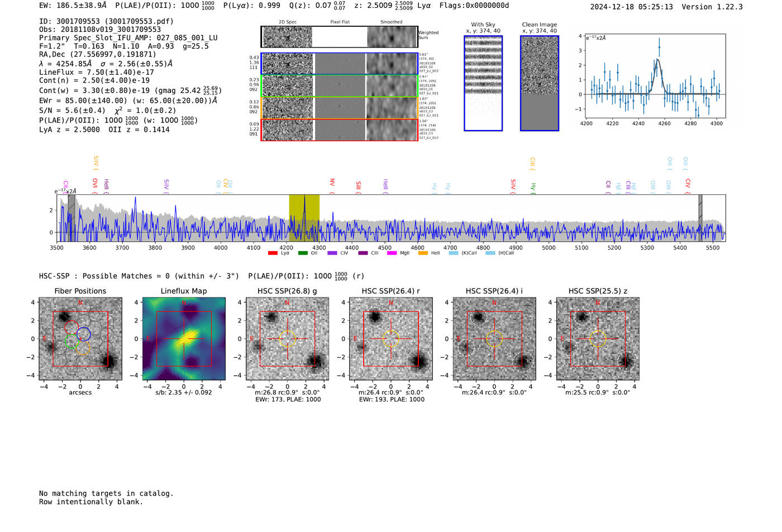Click the EWr: 173, PLAE: 1000 caption
The height and width of the screenshot is (532, 782).
tap(288, 400)
